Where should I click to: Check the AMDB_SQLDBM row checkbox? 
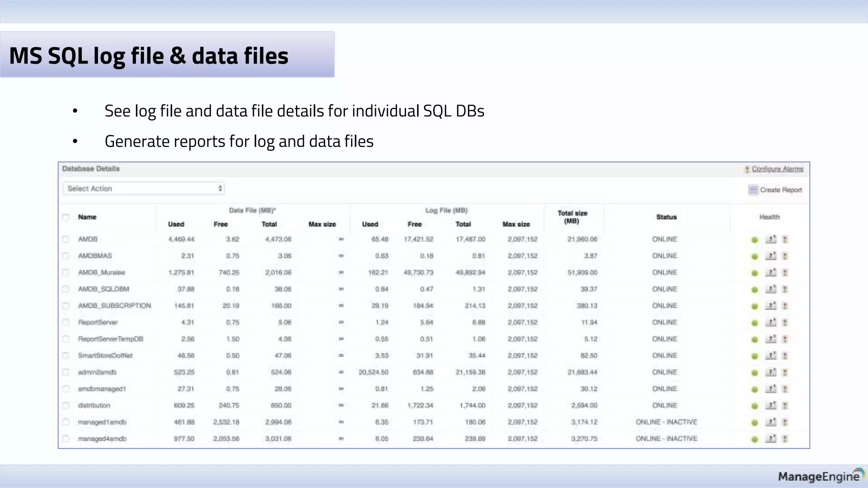(x=66, y=289)
